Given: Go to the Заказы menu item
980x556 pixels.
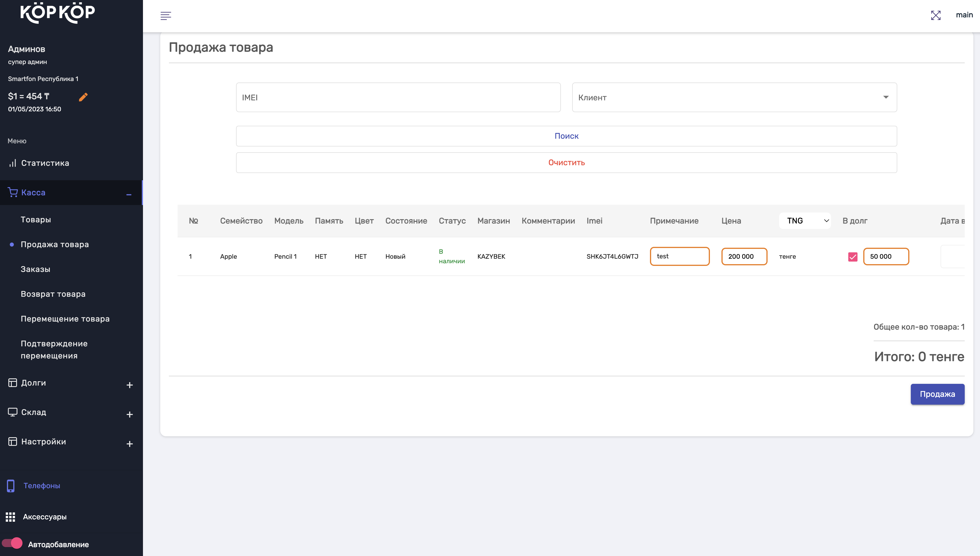Looking at the screenshot, I should [x=35, y=269].
